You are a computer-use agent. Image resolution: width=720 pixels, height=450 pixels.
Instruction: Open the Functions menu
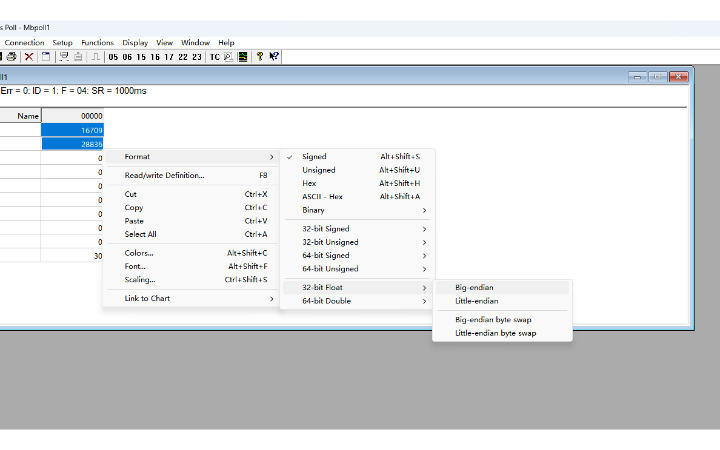(x=97, y=43)
